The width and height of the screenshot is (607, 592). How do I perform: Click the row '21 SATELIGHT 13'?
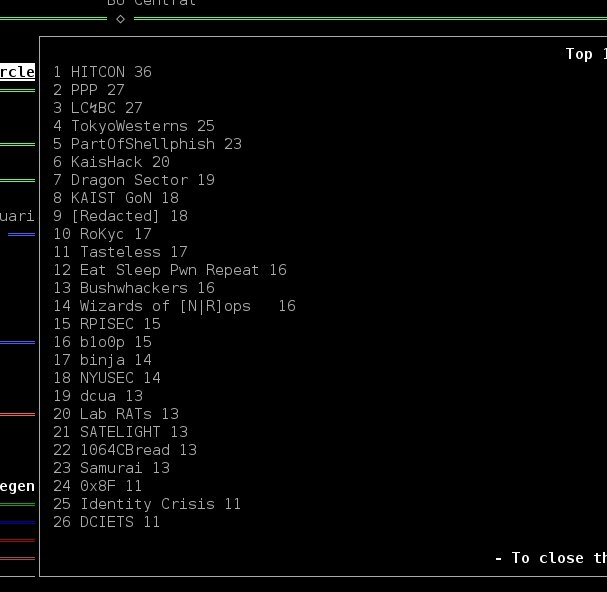[x=120, y=432]
